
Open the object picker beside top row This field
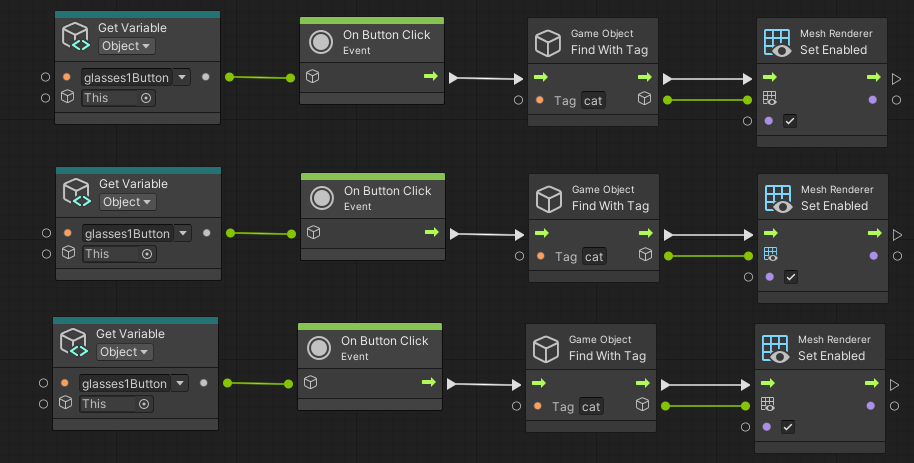click(146, 98)
